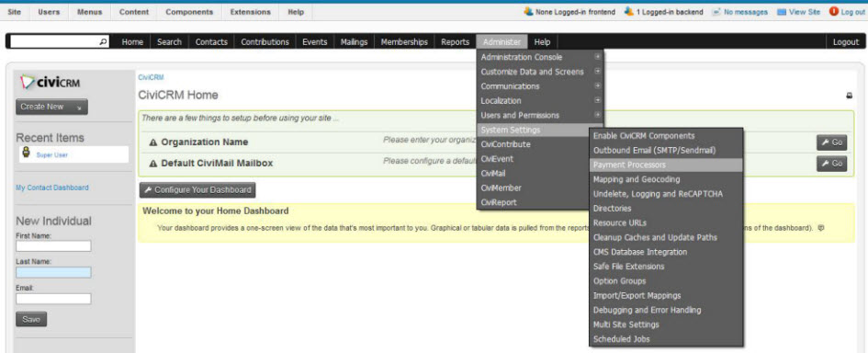The height and width of the screenshot is (353, 868).
Task: Click the View Site monitor icon
Action: [x=782, y=12]
